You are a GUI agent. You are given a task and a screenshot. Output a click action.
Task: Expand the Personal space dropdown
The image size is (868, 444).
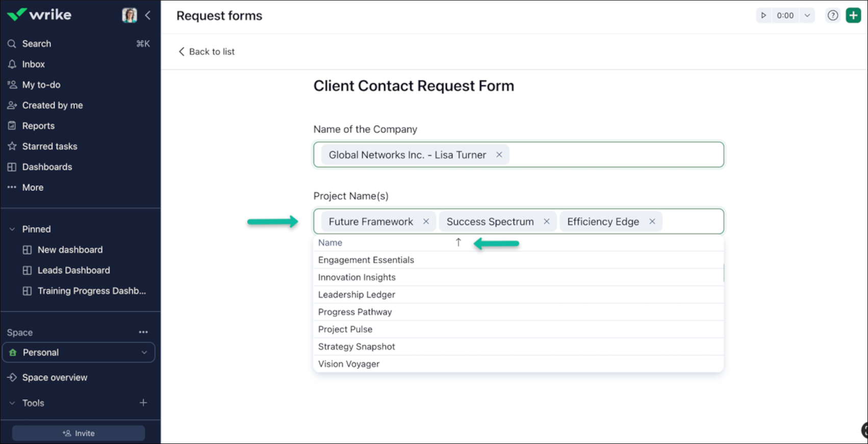(144, 353)
